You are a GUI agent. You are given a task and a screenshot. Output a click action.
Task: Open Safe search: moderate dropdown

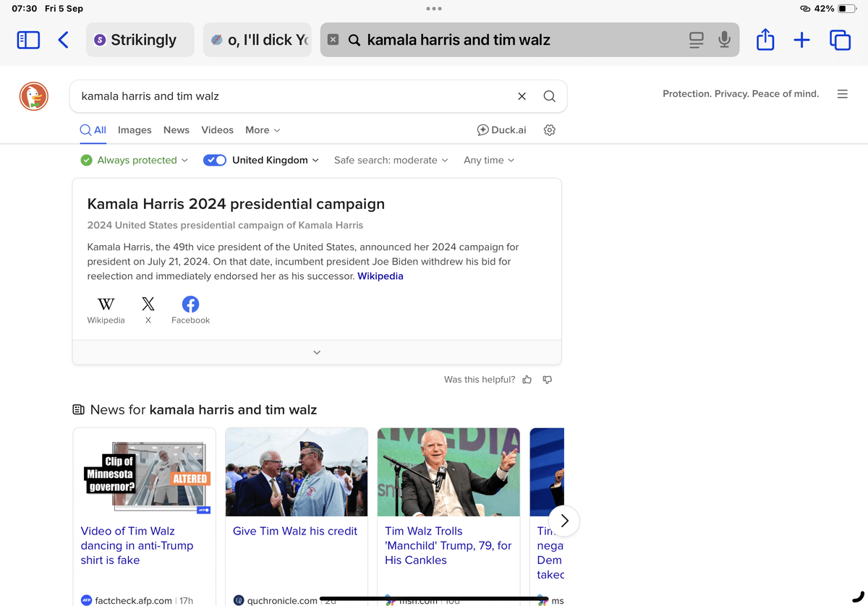[x=391, y=161]
